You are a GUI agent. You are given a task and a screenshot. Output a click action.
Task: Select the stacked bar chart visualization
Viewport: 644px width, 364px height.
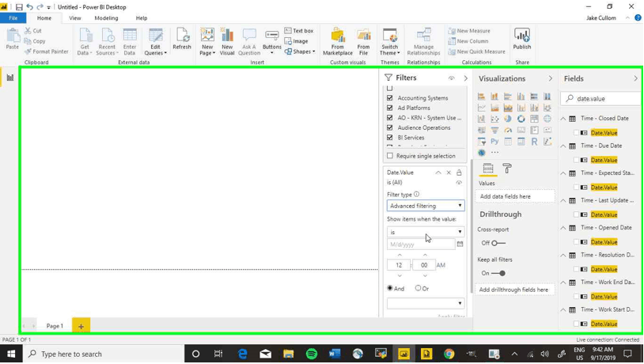(481, 97)
